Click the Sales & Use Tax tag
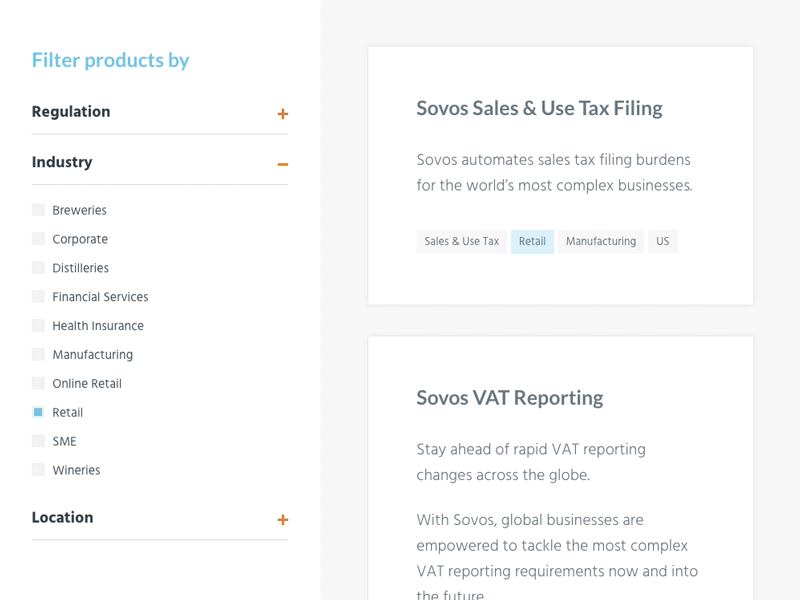Viewport: 800px width, 600px height. (x=461, y=242)
